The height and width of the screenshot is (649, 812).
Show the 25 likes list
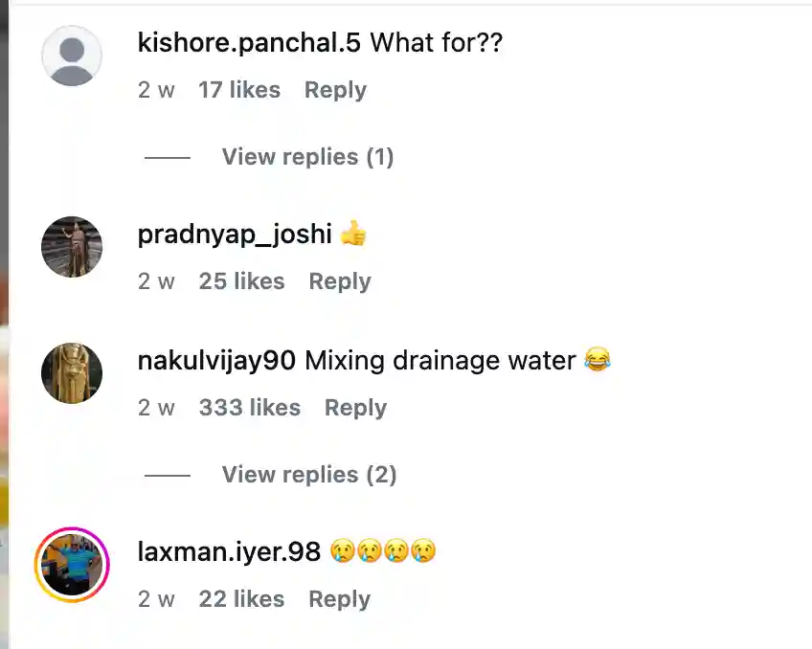coord(241,281)
